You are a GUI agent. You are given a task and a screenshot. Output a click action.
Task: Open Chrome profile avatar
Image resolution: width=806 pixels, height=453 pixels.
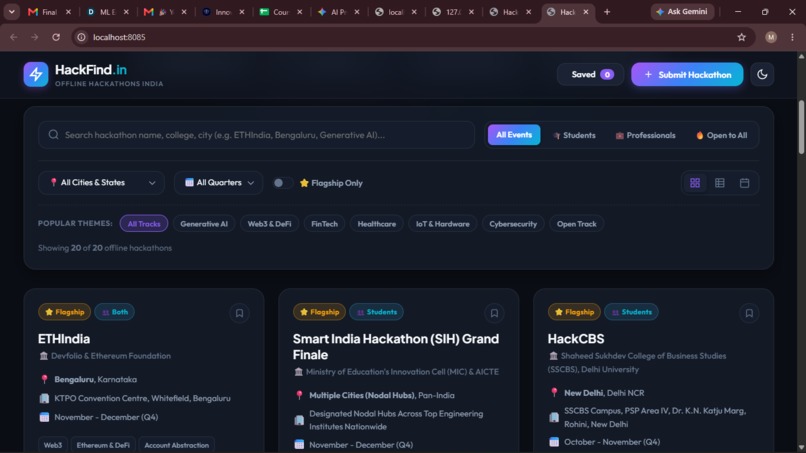771,37
